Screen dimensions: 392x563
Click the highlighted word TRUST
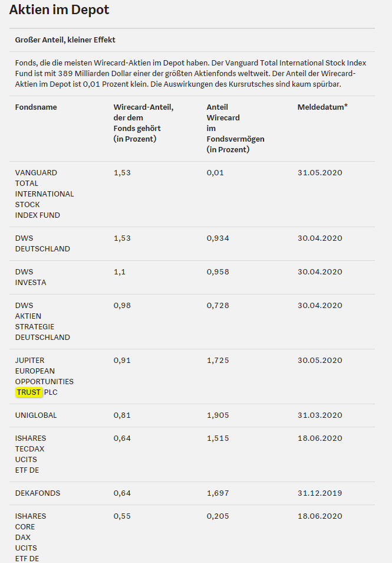pyautogui.click(x=29, y=392)
